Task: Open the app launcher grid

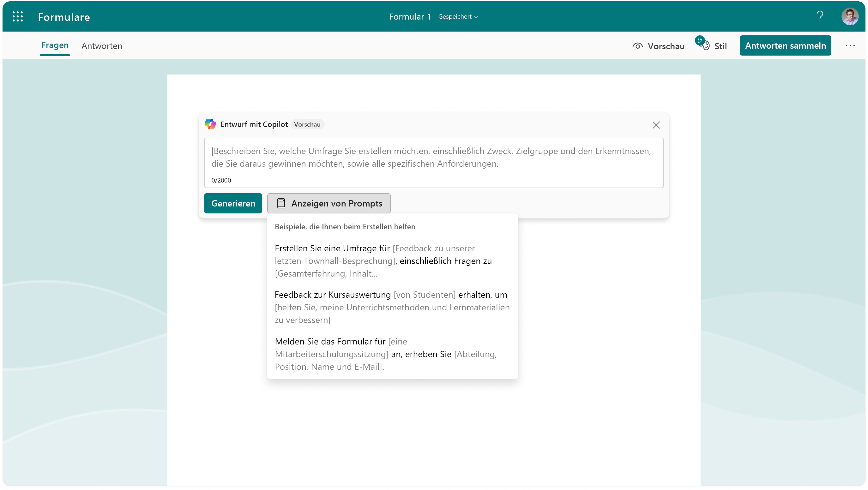Action: (17, 16)
